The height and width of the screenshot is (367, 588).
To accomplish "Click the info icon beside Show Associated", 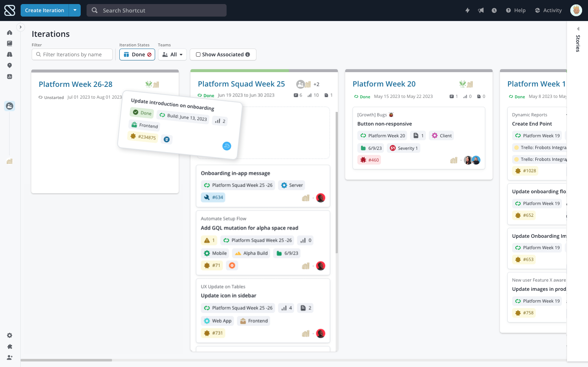I will (248, 54).
